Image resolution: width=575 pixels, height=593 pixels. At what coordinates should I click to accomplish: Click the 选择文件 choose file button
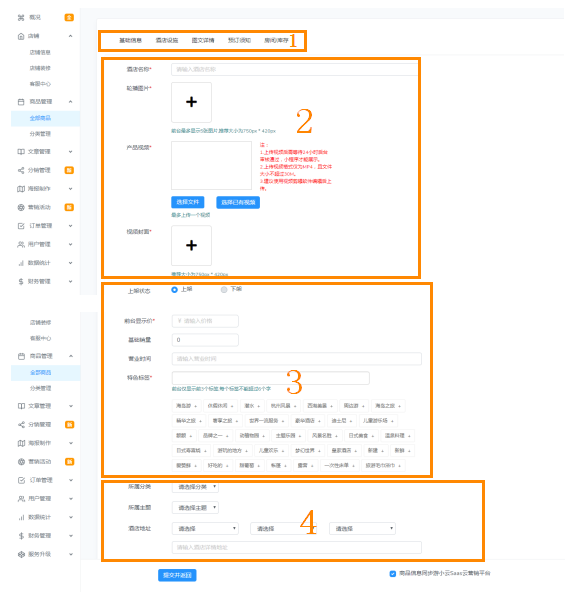(188, 202)
